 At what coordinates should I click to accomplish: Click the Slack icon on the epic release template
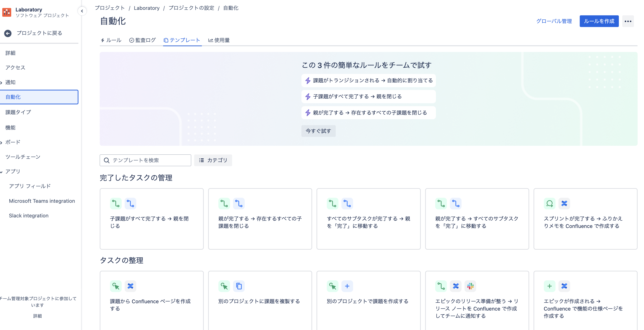click(x=470, y=286)
